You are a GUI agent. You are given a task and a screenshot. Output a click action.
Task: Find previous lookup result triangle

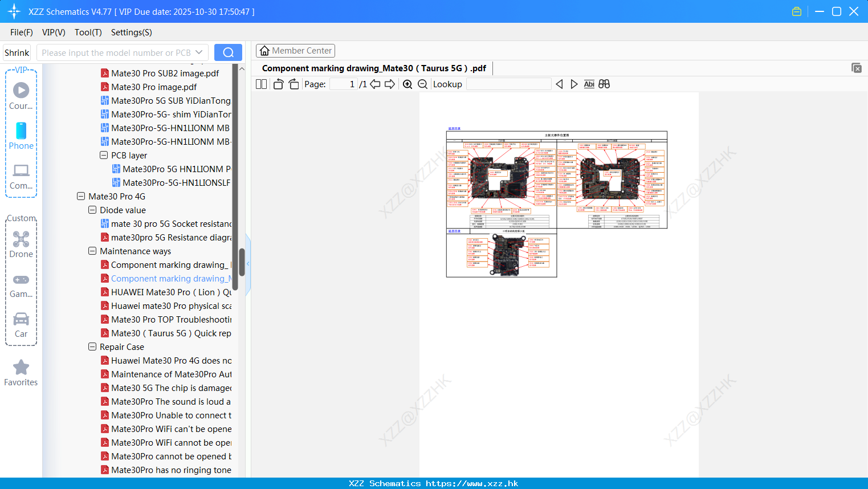[559, 84]
